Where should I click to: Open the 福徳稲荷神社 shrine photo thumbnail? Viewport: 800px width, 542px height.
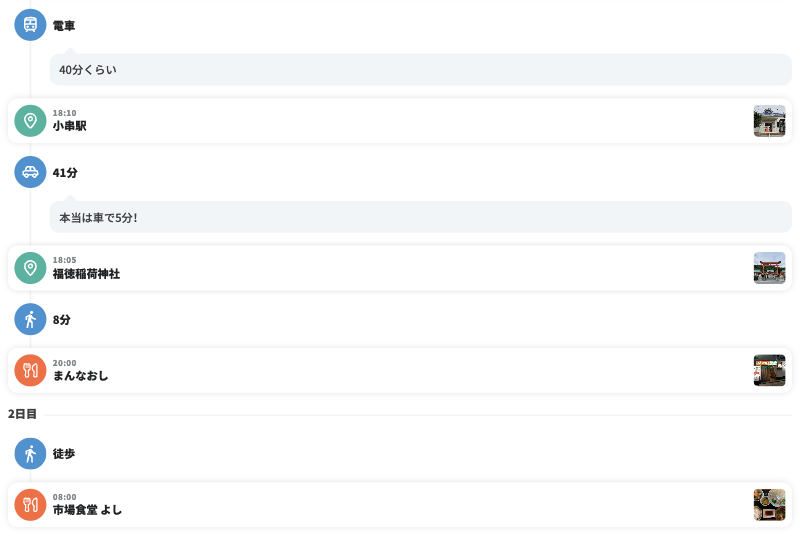point(769,268)
